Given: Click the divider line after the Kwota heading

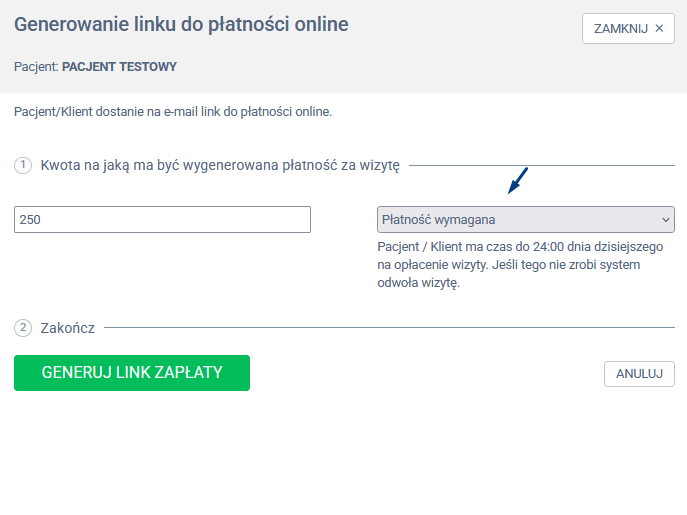Looking at the screenshot, I should pos(542,165).
